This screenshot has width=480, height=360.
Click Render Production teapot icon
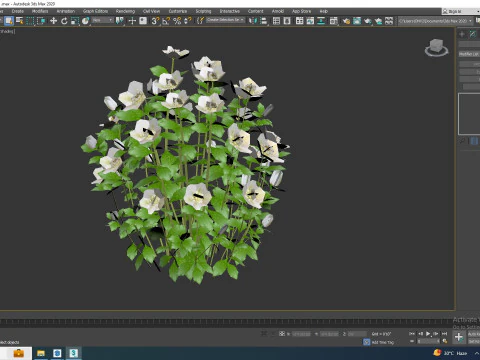[368, 21]
